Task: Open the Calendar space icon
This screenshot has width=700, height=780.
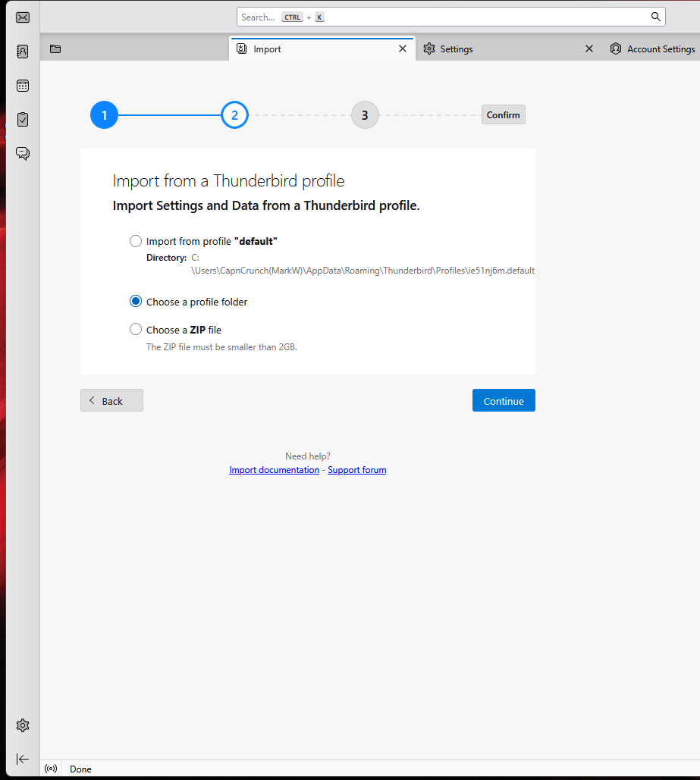Action: [23, 86]
